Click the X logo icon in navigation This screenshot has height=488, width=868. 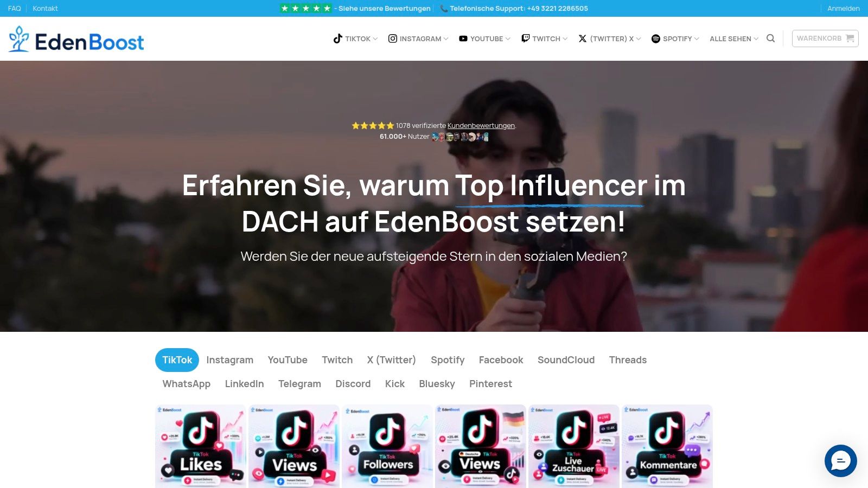point(583,38)
